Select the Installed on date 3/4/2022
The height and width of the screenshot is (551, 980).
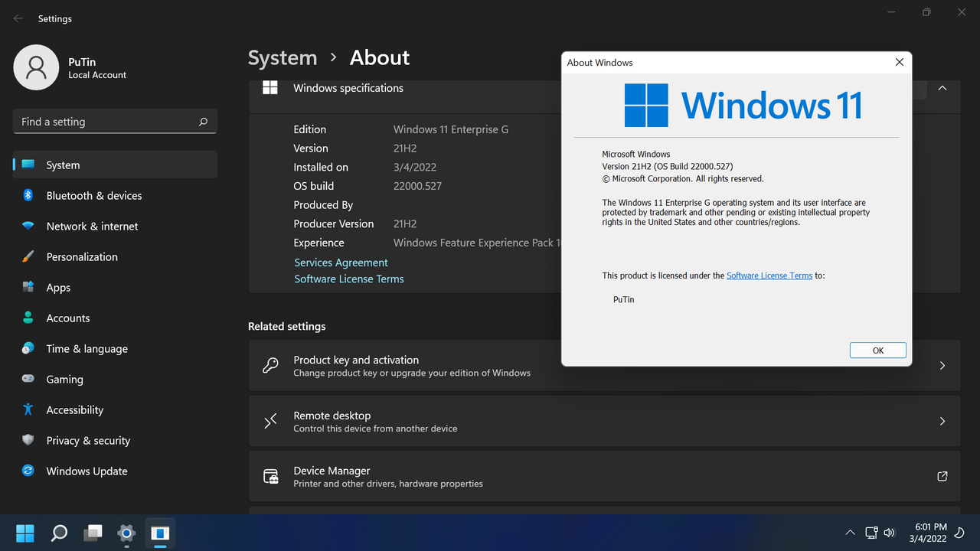point(415,167)
